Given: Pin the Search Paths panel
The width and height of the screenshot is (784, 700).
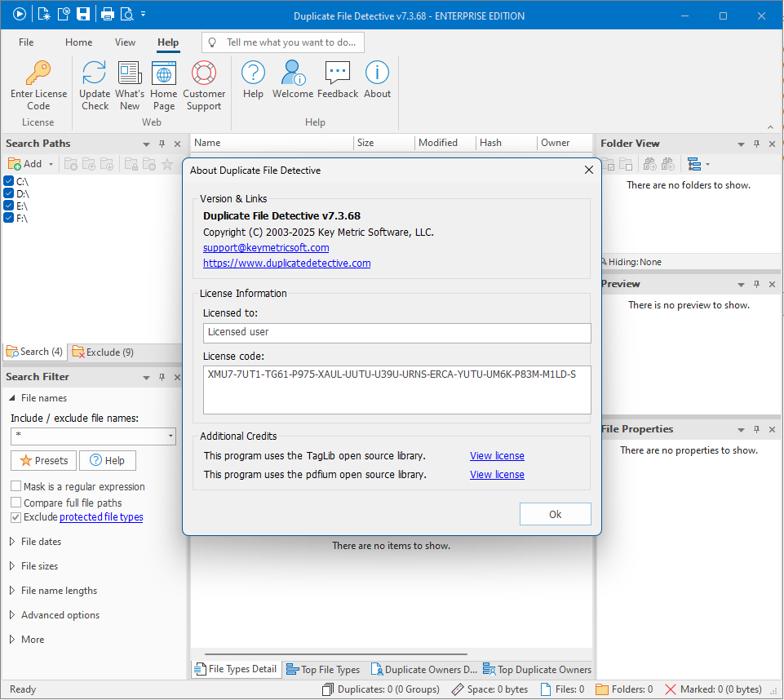Looking at the screenshot, I should coord(162,144).
